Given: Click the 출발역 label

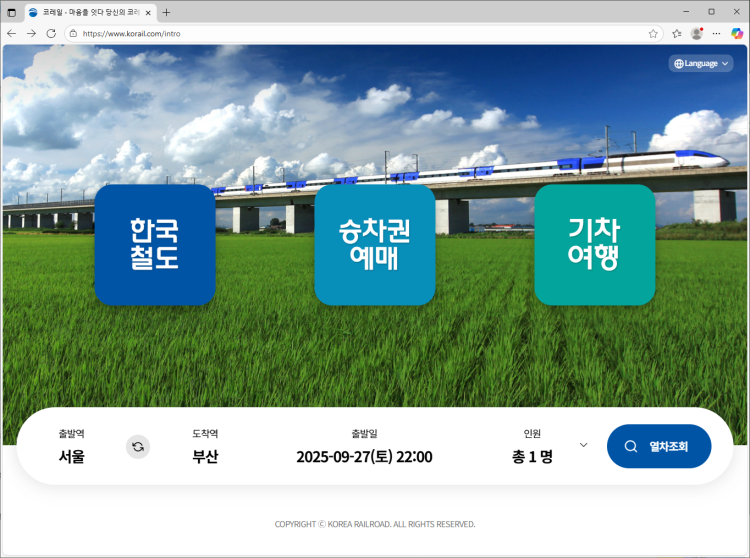Looking at the screenshot, I should pyautogui.click(x=72, y=433).
